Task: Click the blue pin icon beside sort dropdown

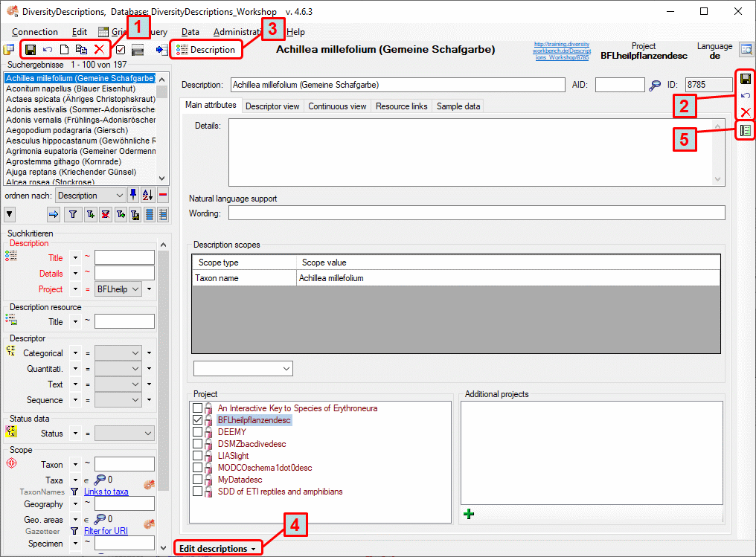Action: 134,195
